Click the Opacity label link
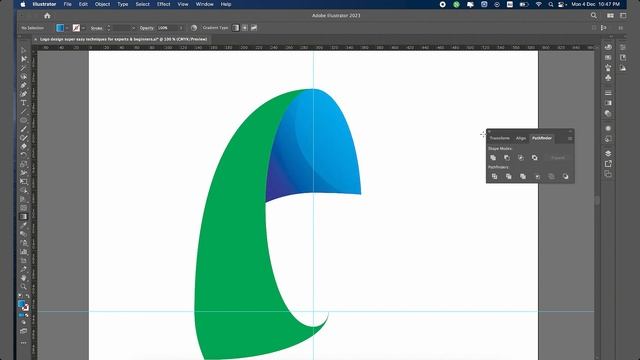The image size is (640, 360). (x=147, y=28)
